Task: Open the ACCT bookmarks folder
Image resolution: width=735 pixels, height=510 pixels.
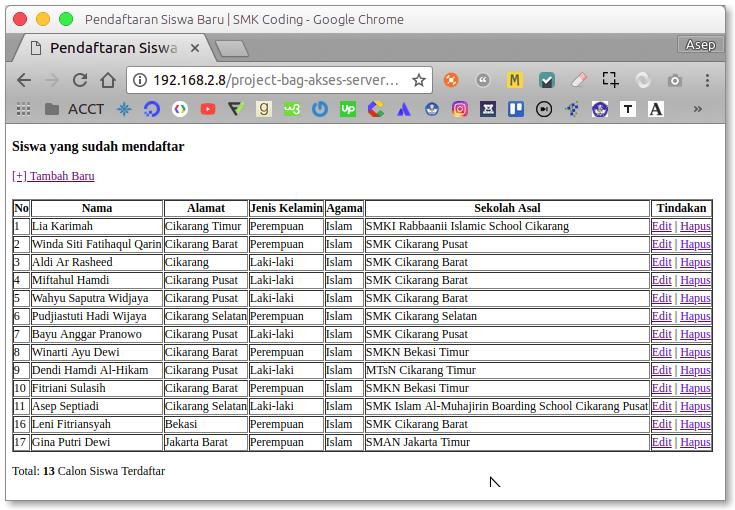Action: 74,109
